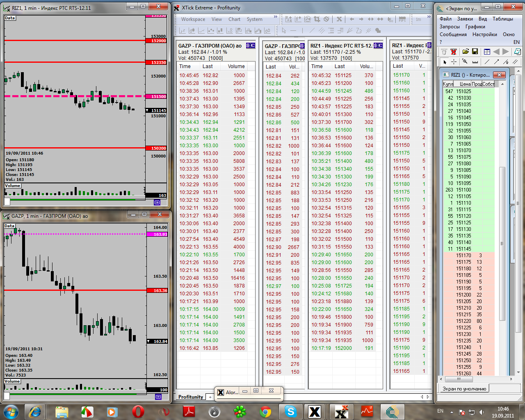Pick the ruler measurement tool
Image resolution: width=525 pixels, height=420 pixels.
(x=475, y=62)
